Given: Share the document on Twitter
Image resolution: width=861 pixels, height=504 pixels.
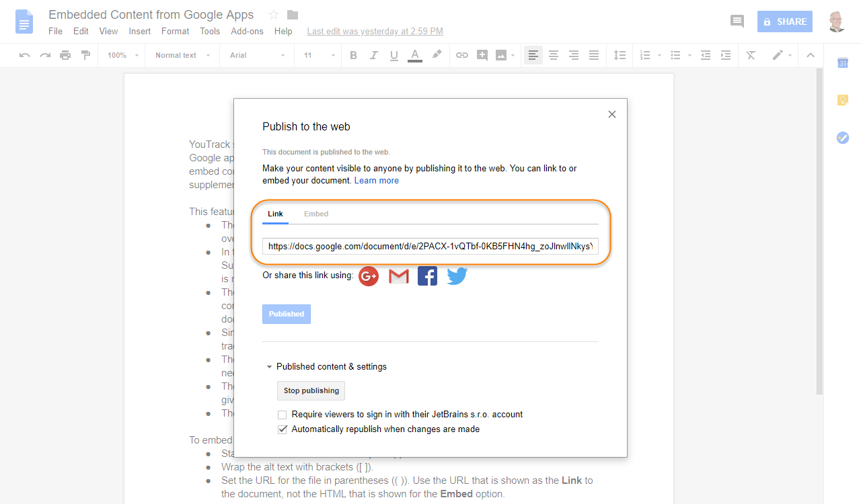Looking at the screenshot, I should 457,276.
